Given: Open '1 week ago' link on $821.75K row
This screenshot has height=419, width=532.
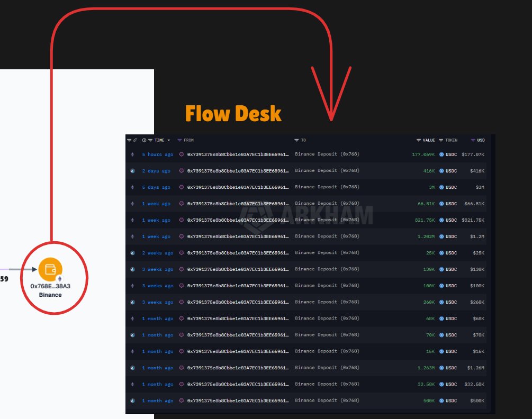Looking at the screenshot, I should [x=156, y=220].
